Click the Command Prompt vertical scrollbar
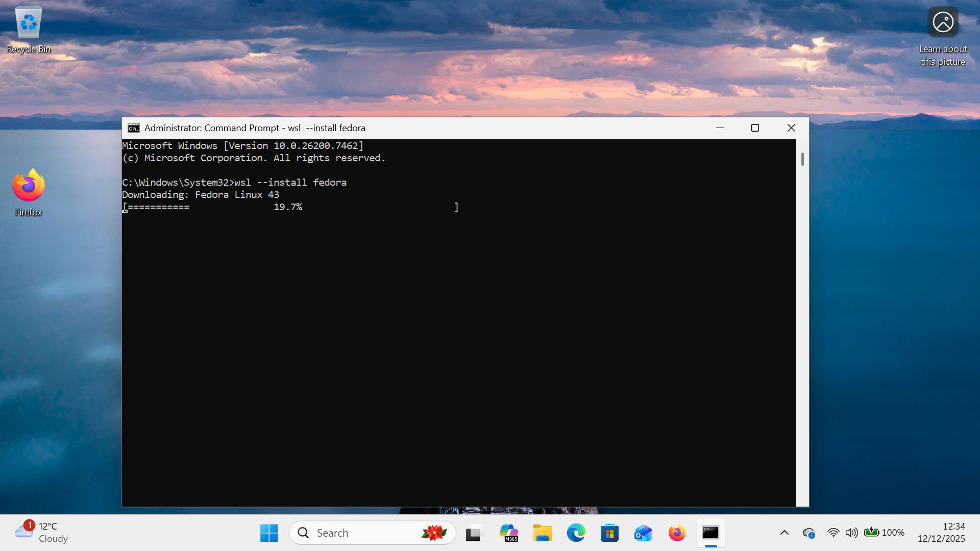Screen dimensions: 980x551 point(802,160)
